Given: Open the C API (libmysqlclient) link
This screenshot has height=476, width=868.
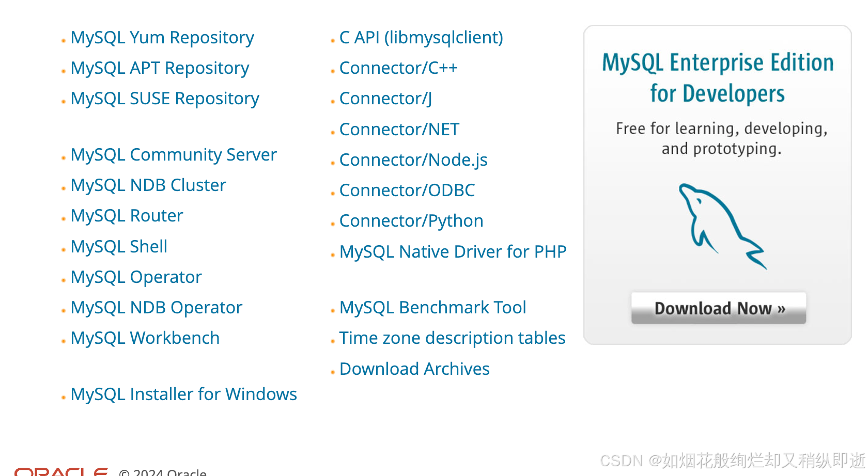Looking at the screenshot, I should 421,38.
